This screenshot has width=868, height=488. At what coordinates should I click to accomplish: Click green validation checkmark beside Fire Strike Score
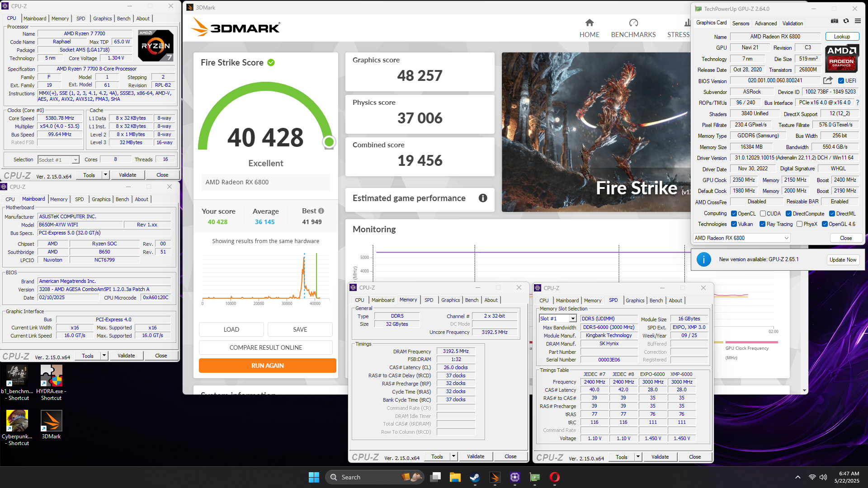pyautogui.click(x=271, y=62)
